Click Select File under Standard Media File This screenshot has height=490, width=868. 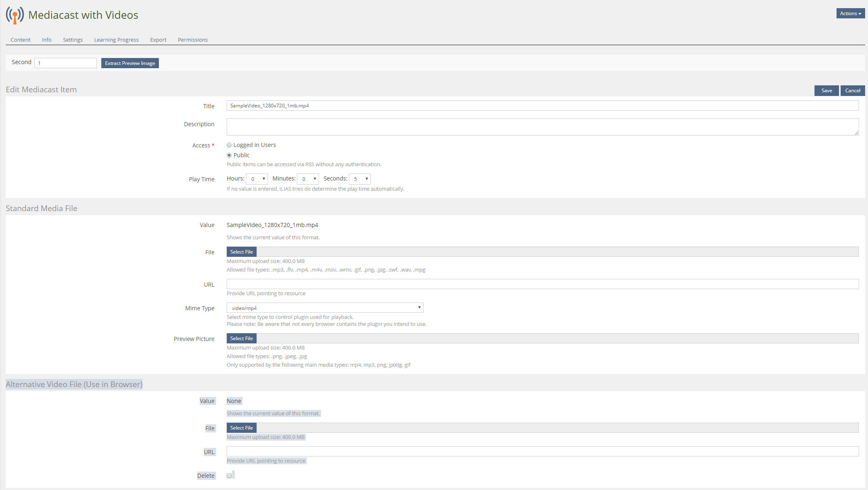tap(241, 252)
